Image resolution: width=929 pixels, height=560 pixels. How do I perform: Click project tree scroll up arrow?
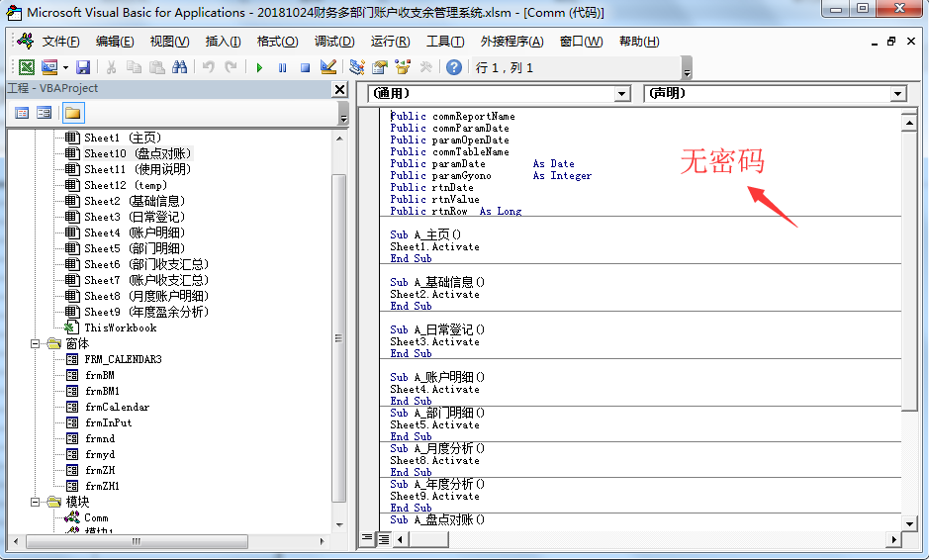339,139
